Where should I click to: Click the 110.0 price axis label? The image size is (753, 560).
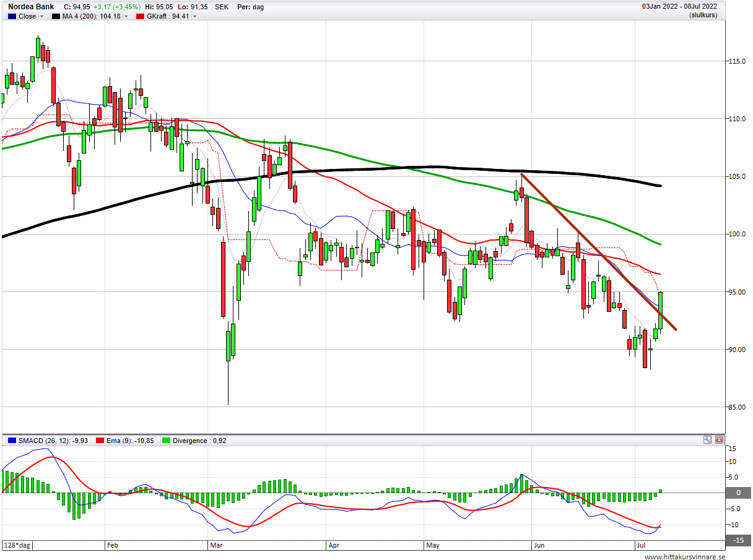737,119
